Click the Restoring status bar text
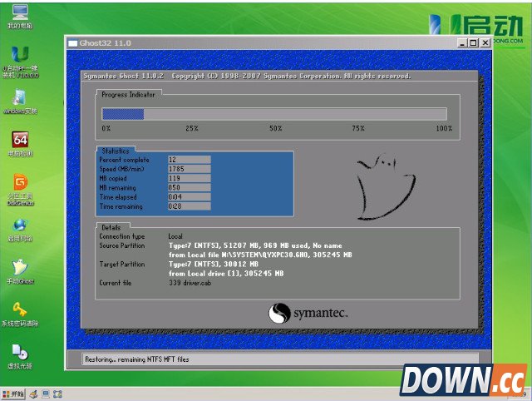 pos(137,360)
